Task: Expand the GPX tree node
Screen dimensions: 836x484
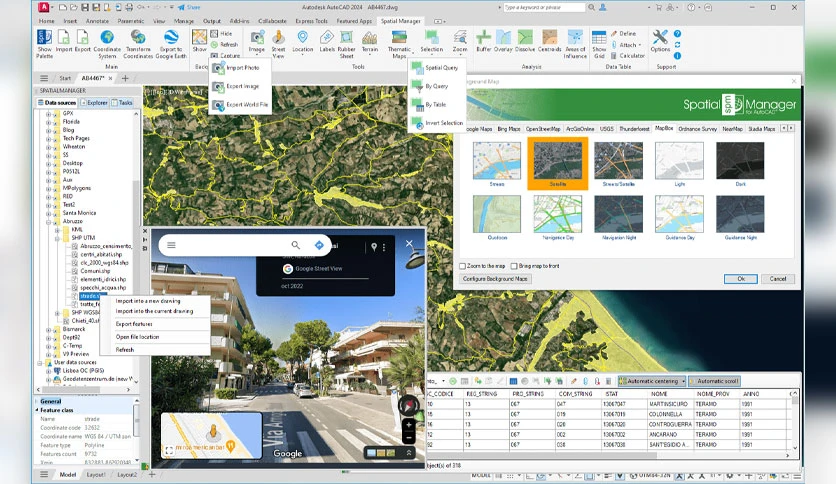Action: pos(49,114)
